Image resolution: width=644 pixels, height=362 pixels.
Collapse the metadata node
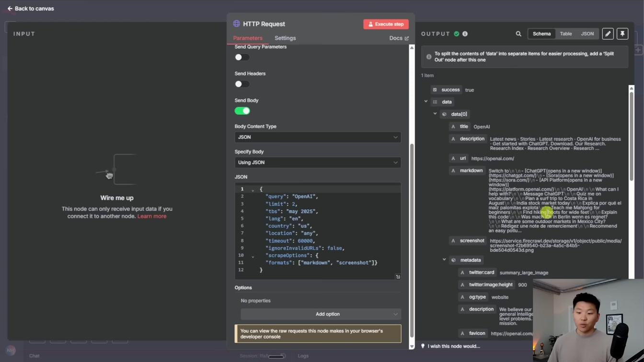click(x=444, y=260)
